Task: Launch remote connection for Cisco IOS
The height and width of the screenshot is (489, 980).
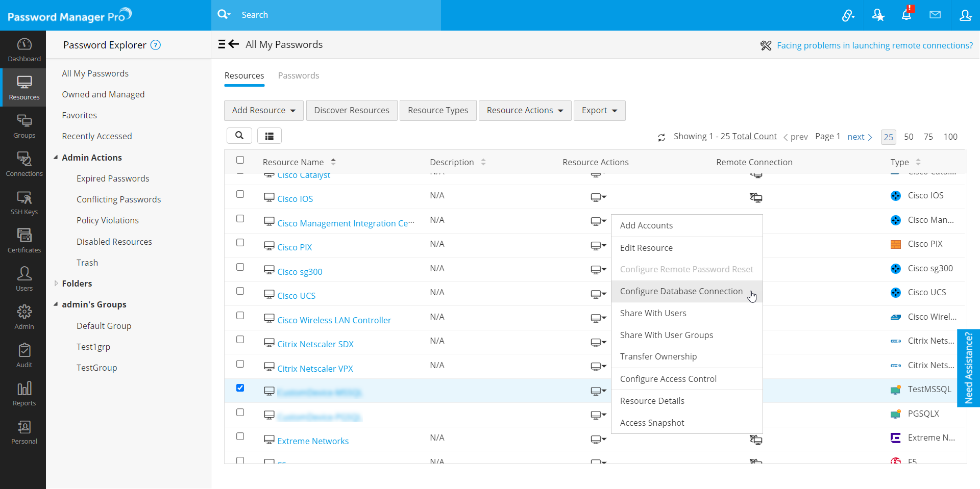Action: 755,197
